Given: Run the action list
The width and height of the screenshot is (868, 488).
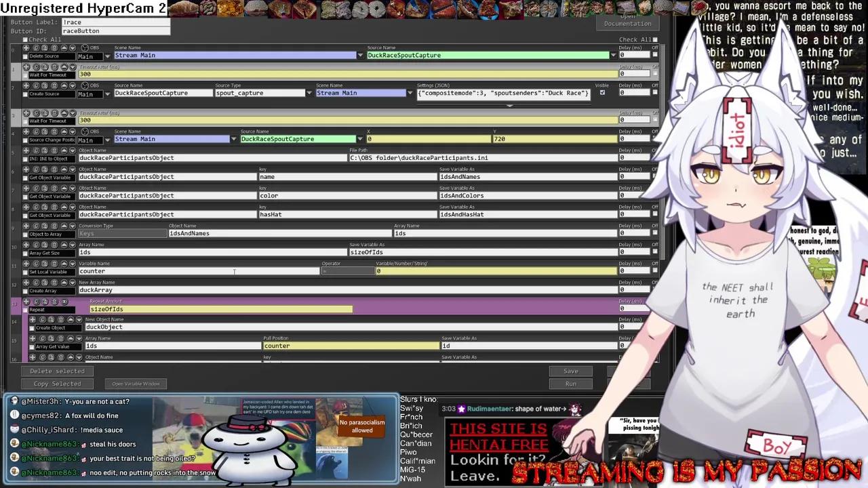Looking at the screenshot, I should tap(571, 384).
